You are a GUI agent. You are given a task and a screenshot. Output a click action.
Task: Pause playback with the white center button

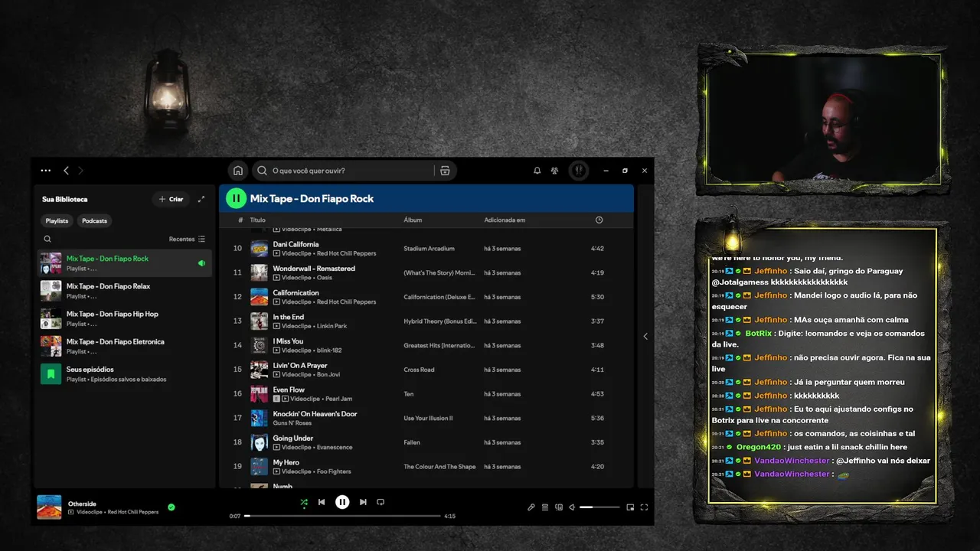coord(342,502)
